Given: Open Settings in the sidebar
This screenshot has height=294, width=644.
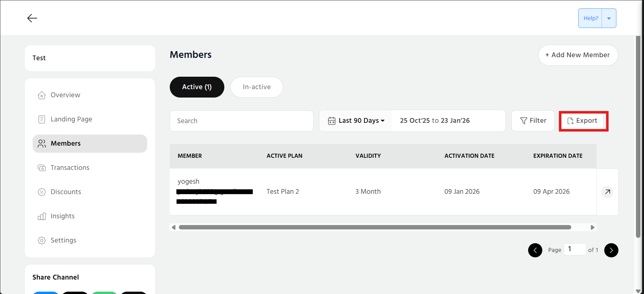Looking at the screenshot, I should point(63,241).
